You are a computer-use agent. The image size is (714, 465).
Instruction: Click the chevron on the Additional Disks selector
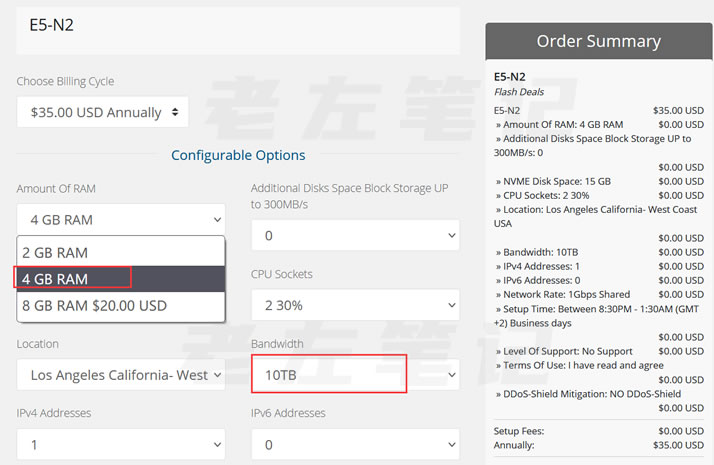click(x=451, y=236)
